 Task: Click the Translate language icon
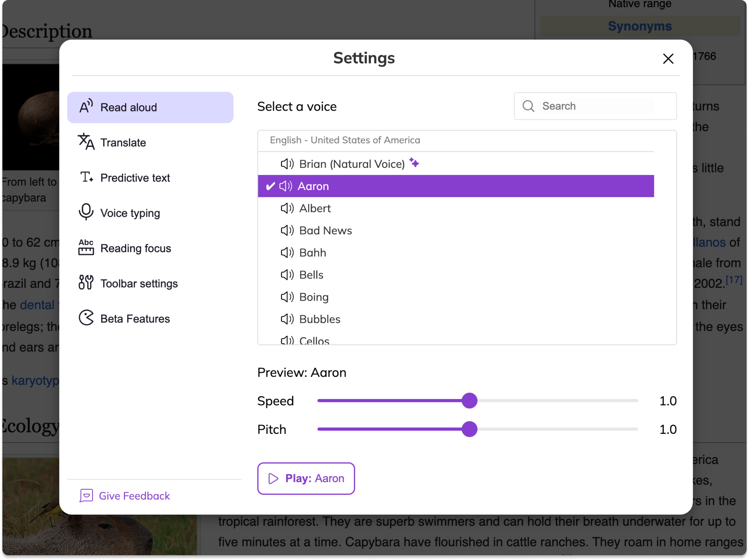(86, 142)
